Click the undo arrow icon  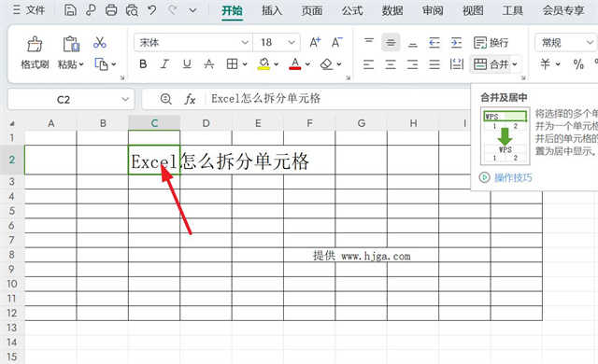pos(152,10)
